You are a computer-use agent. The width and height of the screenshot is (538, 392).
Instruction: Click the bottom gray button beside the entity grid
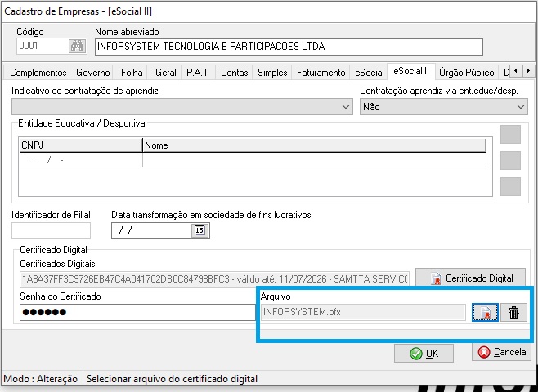tap(510, 186)
